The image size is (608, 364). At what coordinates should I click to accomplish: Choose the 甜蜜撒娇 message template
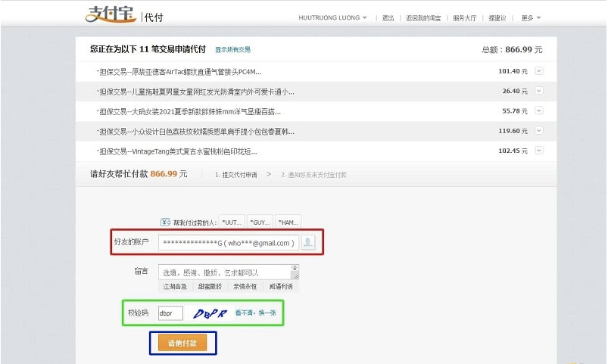coord(210,287)
